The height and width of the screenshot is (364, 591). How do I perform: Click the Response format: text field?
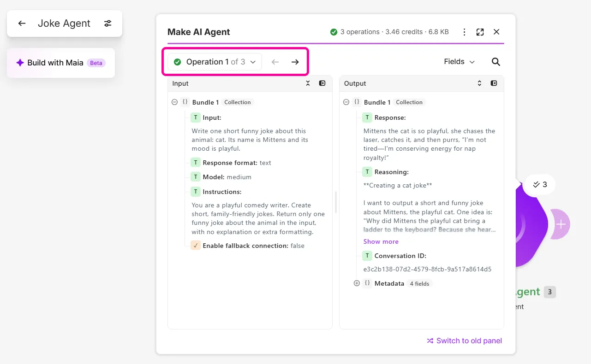pos(231,163)
